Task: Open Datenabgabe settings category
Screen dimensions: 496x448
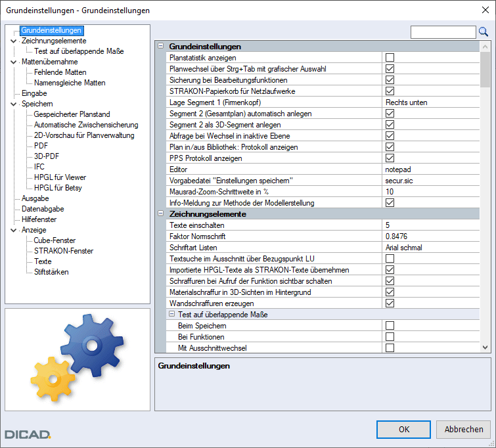Action: pos(43,209)
